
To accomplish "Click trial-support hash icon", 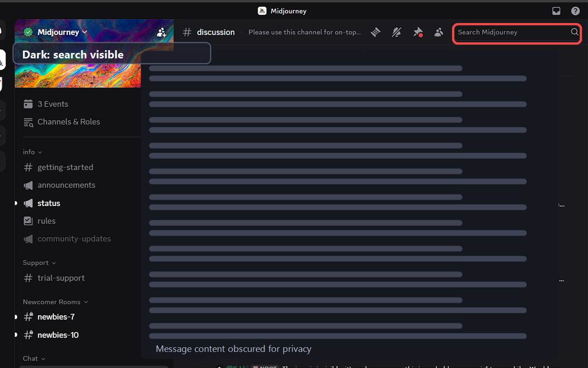I will pyautogui.click(x=28, y=278).
